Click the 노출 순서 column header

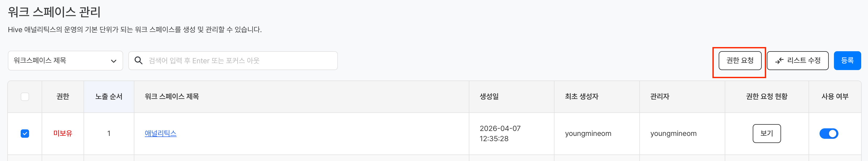click(x=109, y=97)
